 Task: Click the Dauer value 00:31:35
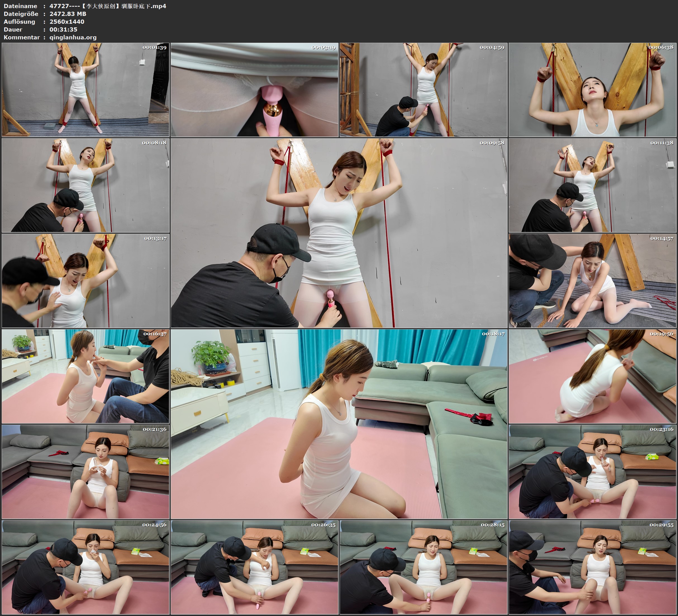click(x=64, y=30)
